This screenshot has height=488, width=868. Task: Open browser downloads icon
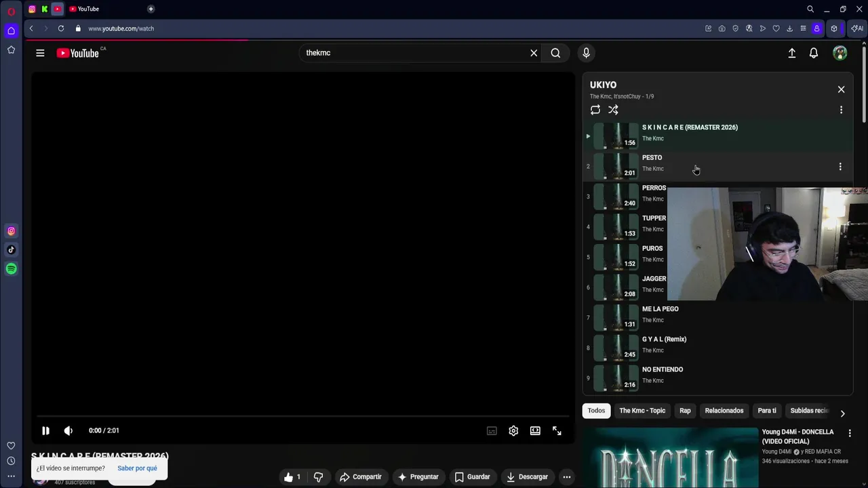click(789, 28)
